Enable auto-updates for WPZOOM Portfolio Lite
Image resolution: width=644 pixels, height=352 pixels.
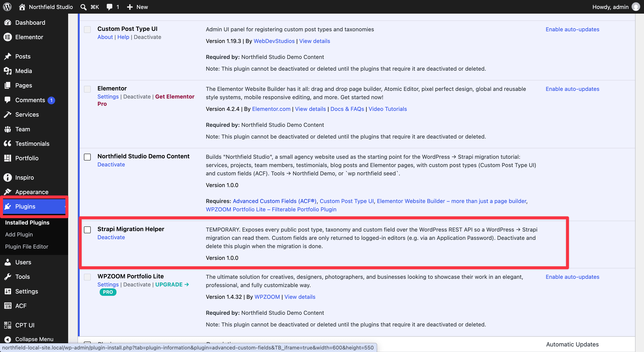click(x=572, y=277)
